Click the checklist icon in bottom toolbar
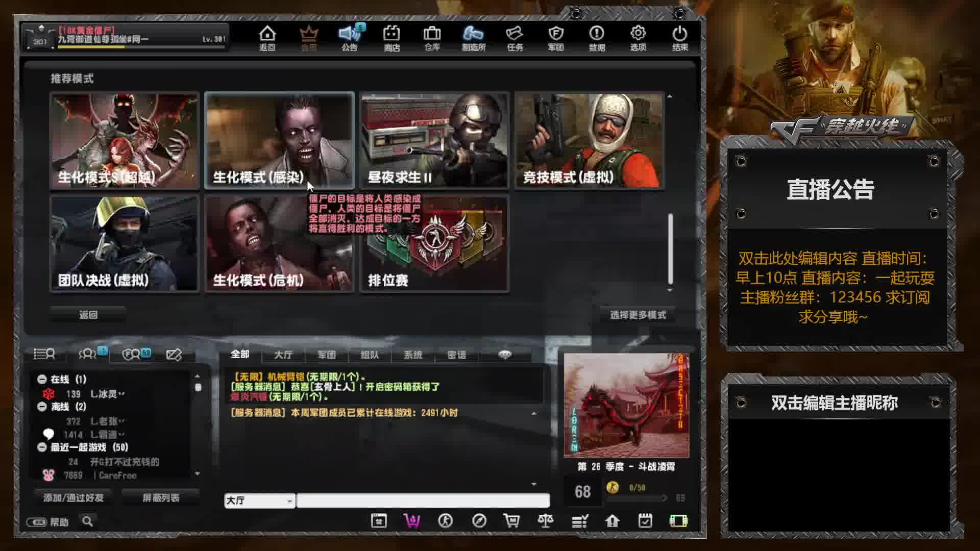The height and width of the screenshot is (551, 980). coord(579,521)
